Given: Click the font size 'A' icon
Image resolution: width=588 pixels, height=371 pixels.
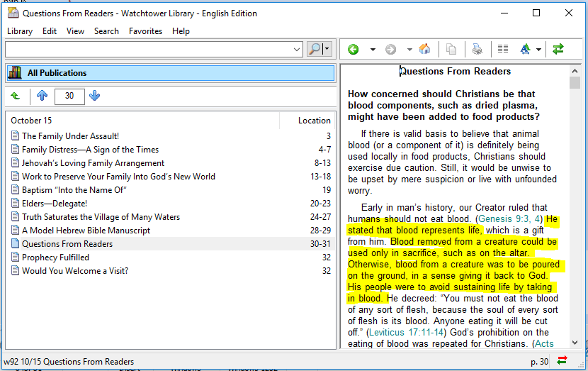Looking at the screenshot, I should click(525, 49).
